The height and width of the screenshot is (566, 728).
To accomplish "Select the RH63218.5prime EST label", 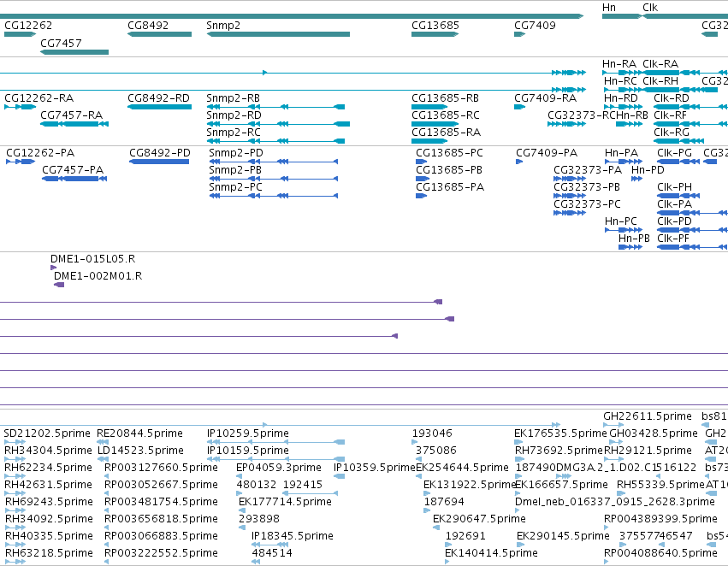I will click(x=49, y=553).
